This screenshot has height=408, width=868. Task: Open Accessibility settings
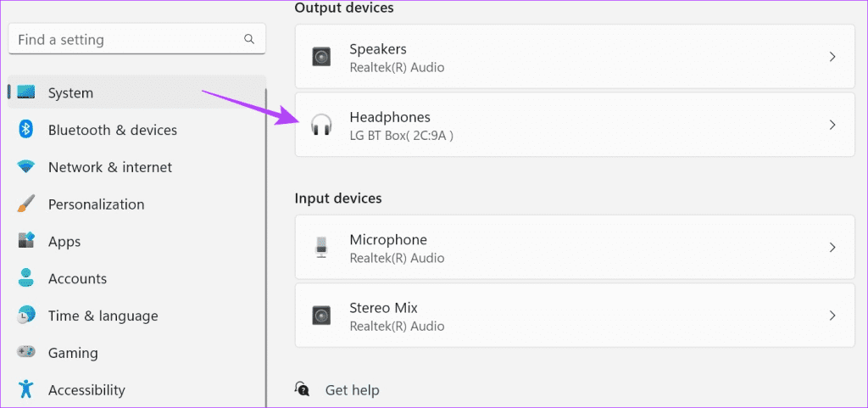136,389
